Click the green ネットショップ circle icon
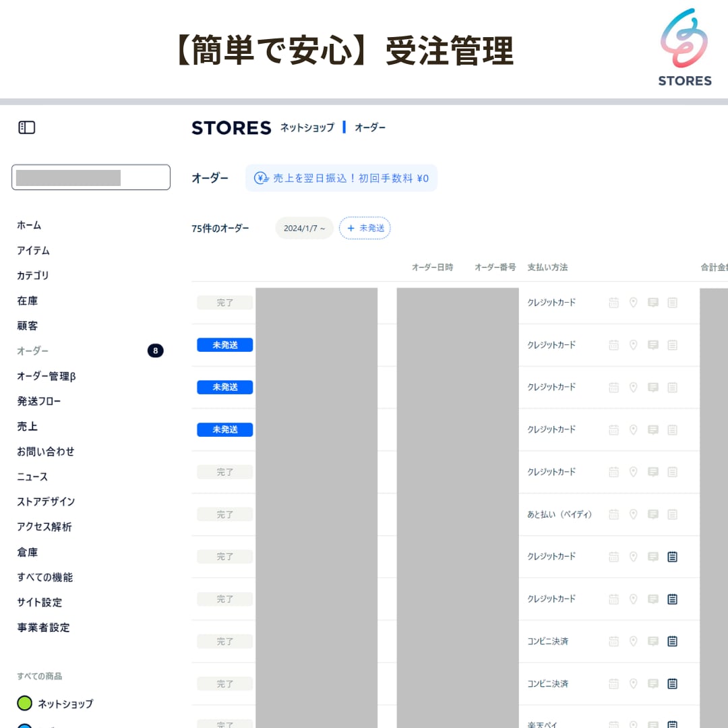 (x=25, y=703)
